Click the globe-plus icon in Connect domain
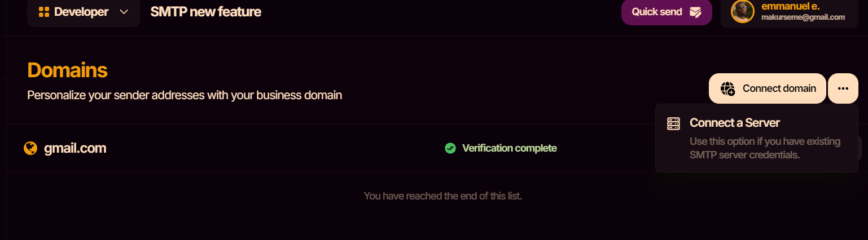This screenshot has width=868, height=240. (x=727, y=88)
